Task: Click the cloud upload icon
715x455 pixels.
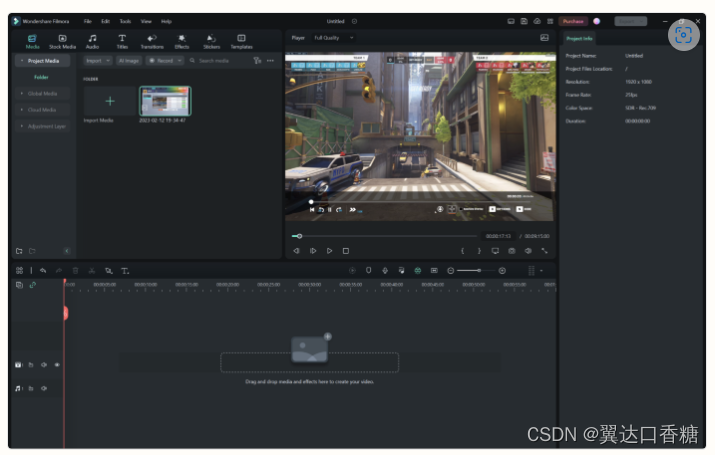Action: click(x=537, y=21)
